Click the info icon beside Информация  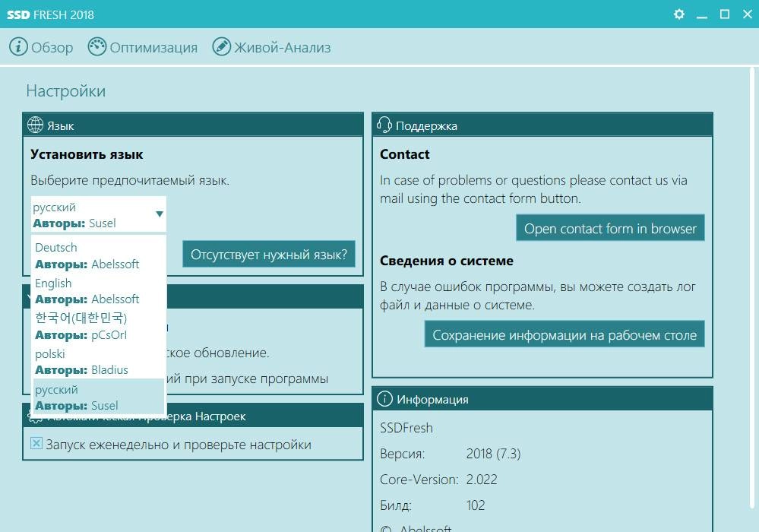pyautogui.click(x=384, y=399)
